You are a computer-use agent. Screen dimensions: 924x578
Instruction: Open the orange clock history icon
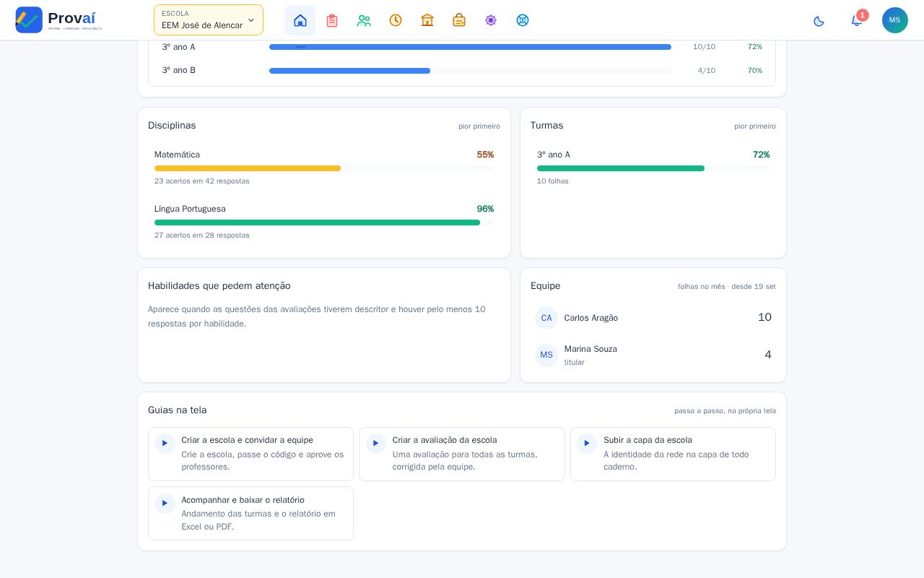pos(396,20)
